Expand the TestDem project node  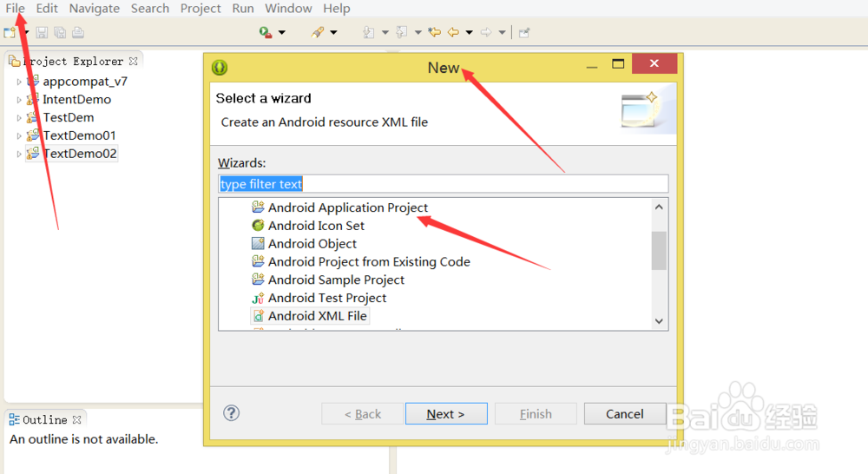(19, 118)
